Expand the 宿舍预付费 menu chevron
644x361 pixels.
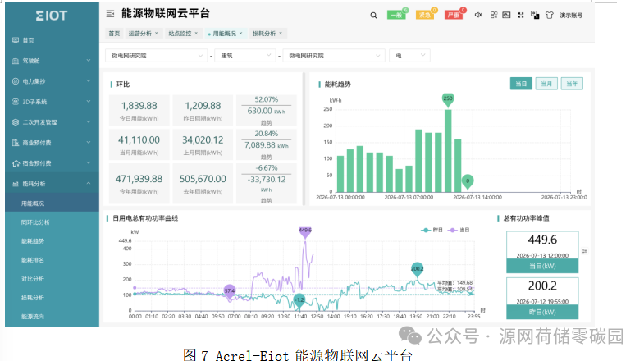point(89,163)
